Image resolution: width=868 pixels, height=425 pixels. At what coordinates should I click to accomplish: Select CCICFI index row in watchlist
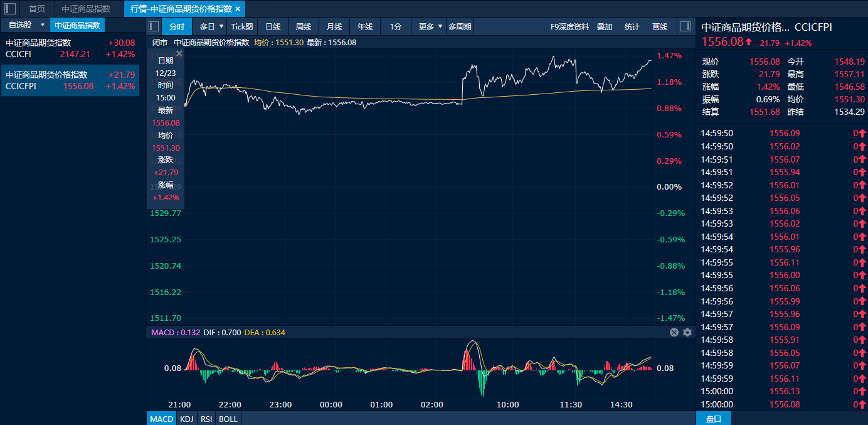coord(70,48)
